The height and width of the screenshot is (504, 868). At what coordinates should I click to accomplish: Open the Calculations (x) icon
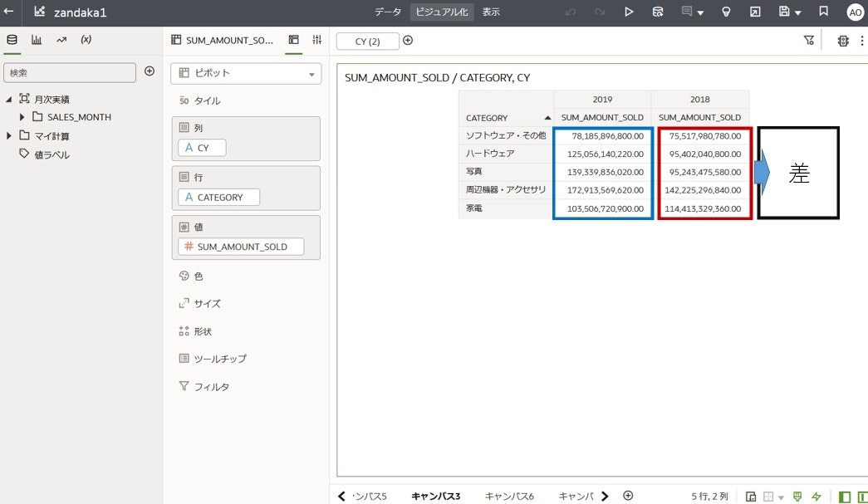(86, 39)
